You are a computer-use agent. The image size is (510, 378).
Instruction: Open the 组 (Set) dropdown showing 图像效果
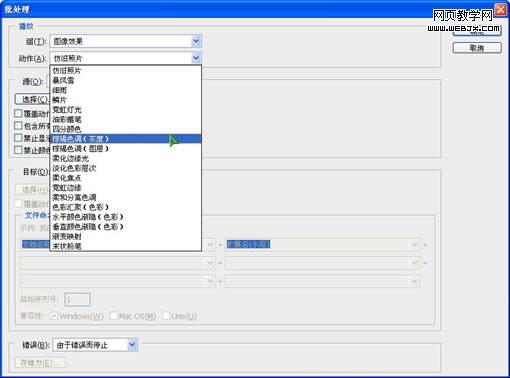tap(125, 41)
